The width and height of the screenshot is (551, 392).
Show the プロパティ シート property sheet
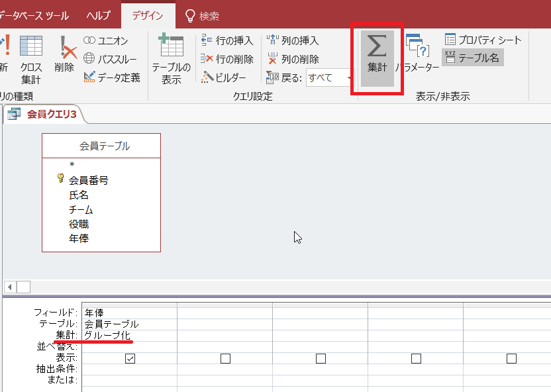[483, 40]
